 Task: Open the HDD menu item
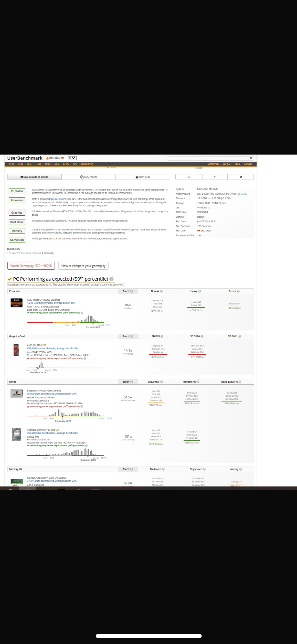(38, 164)
